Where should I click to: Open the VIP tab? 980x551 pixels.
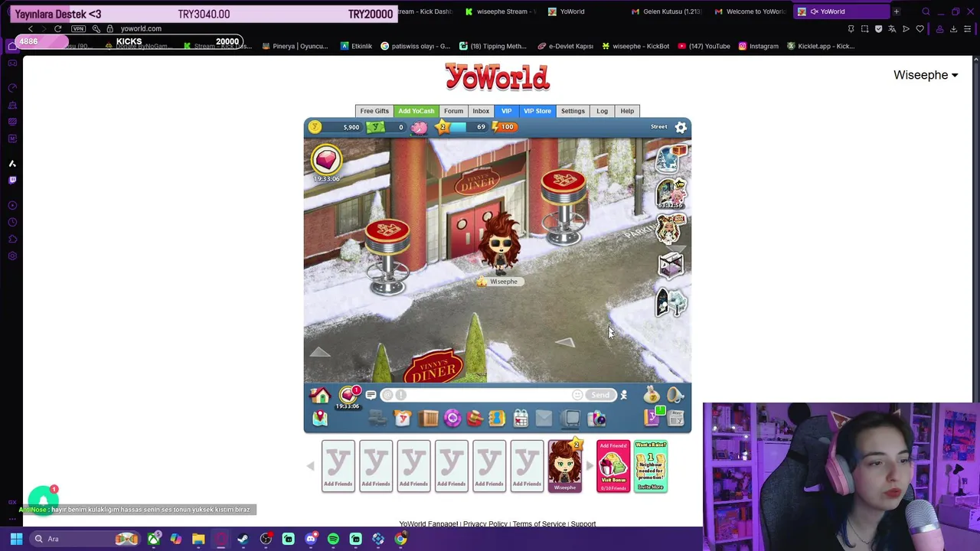[506, 111]
